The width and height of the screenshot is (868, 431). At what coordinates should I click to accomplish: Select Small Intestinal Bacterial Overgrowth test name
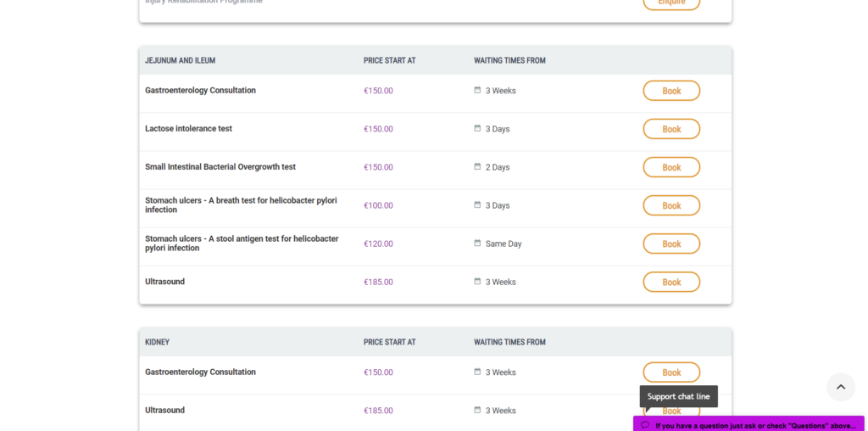click(220, 167)
